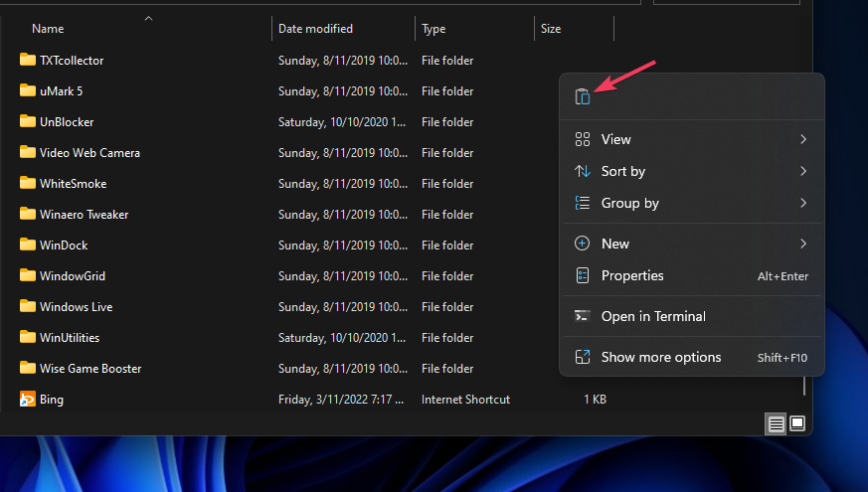868x492 pixels.
Task: Click the Bing internet shortcut icon
Action: point(28,400)
